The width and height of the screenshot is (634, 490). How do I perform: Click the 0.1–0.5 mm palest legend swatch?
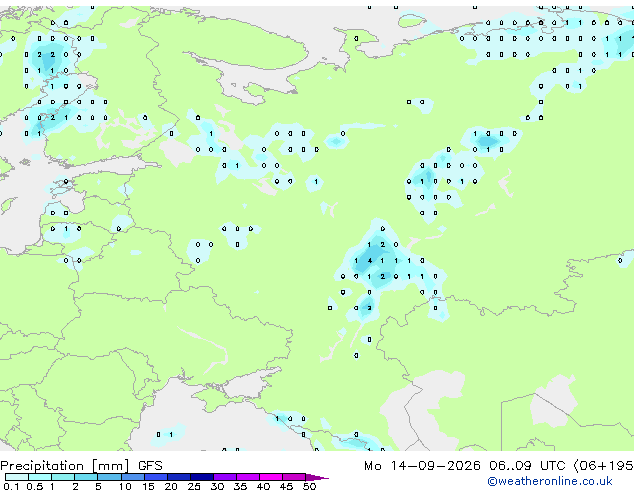click(x=17, y=477)
